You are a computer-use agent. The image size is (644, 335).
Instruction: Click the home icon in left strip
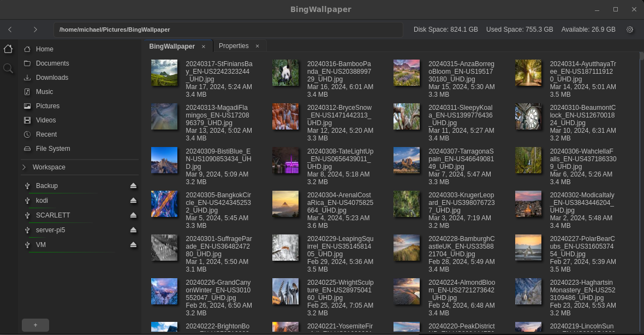(8, 49)
